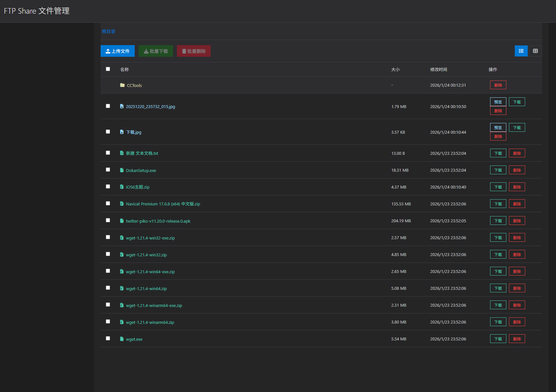
Task: Select checkbox for Navicat Premium zip
Action: 108,203
